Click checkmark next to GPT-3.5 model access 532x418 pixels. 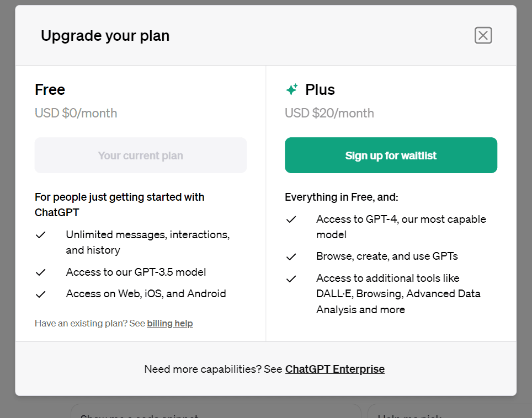pos(40,272)
